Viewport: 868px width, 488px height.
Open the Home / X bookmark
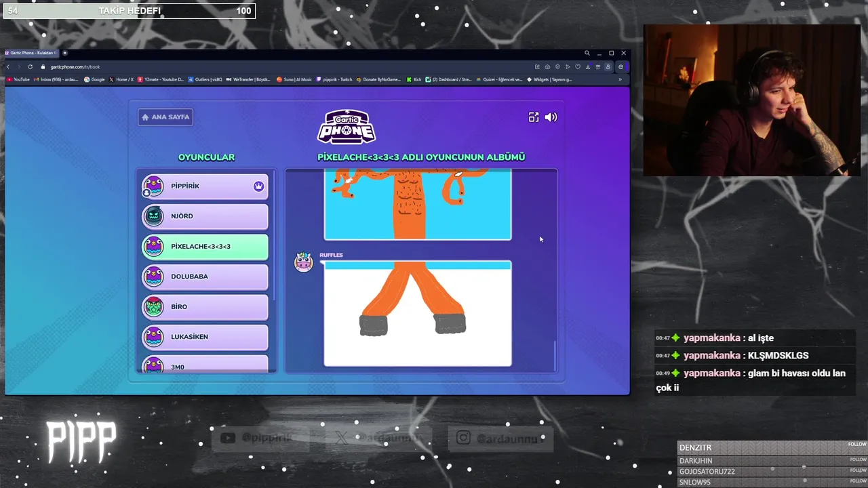[121, 79]
